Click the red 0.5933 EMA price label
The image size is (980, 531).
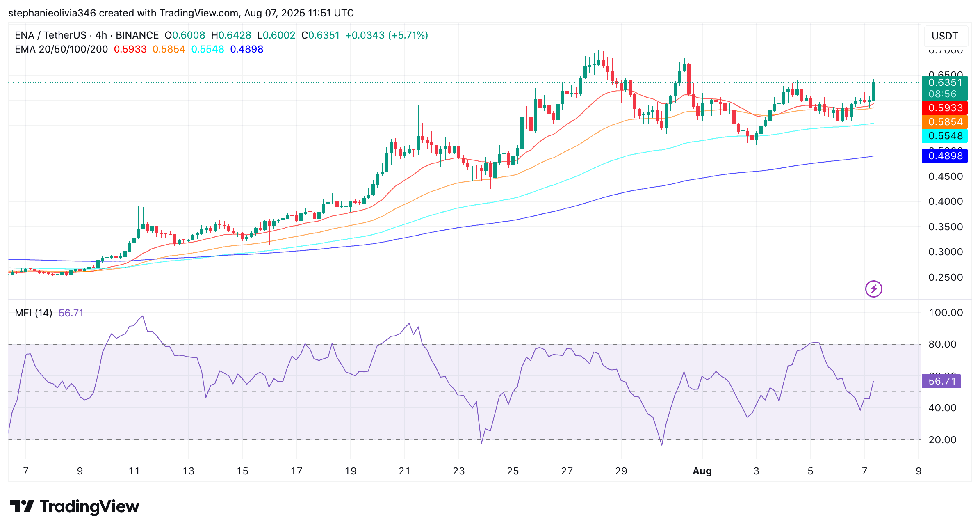click(x=944, y=108)
